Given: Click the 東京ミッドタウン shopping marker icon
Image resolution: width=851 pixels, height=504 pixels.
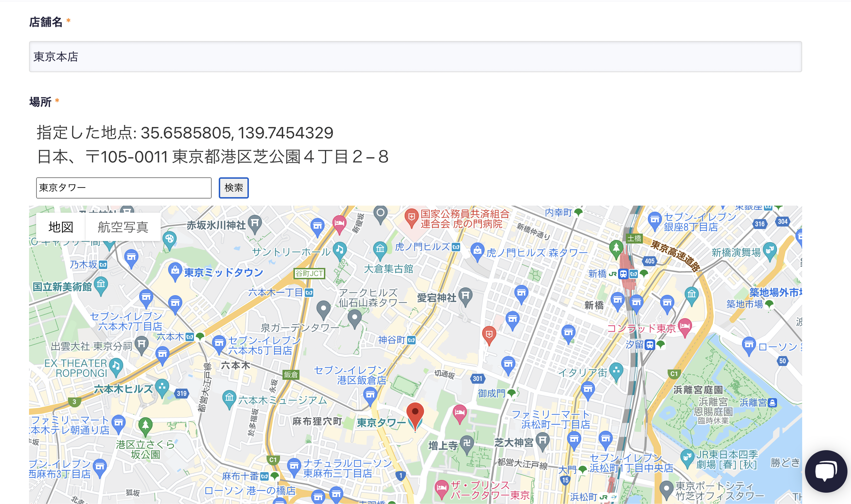Looking at the screenshot, I should tap(175, 271).
